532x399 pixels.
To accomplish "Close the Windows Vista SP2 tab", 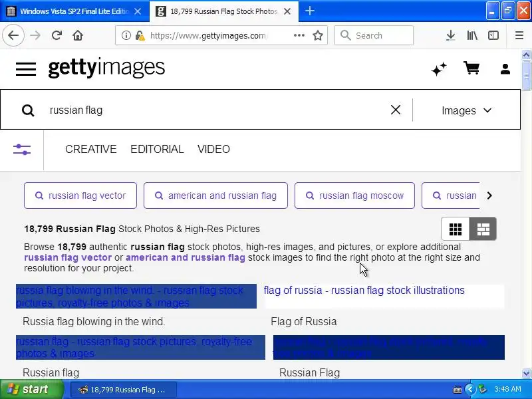I will [138, 11].
